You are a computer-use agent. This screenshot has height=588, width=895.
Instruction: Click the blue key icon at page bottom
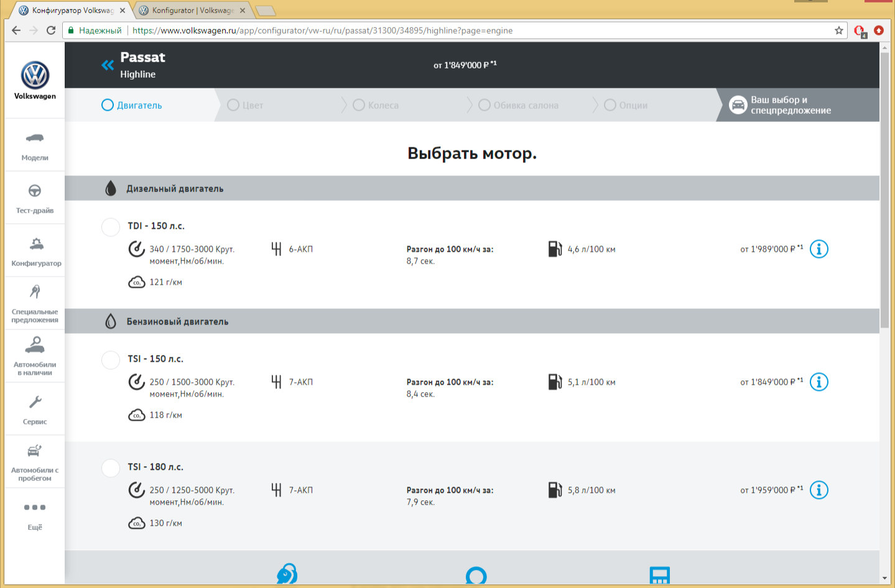287,574
